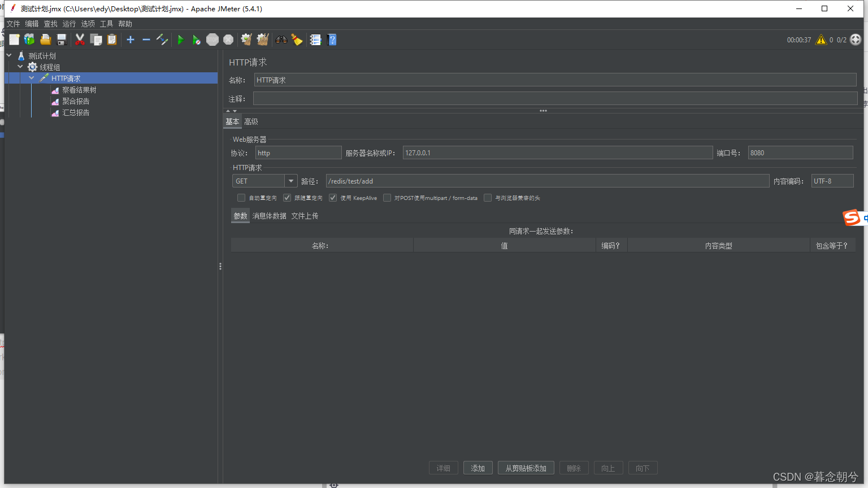
Task: Open the 查找 menu
Action: [x=50, y=24]
